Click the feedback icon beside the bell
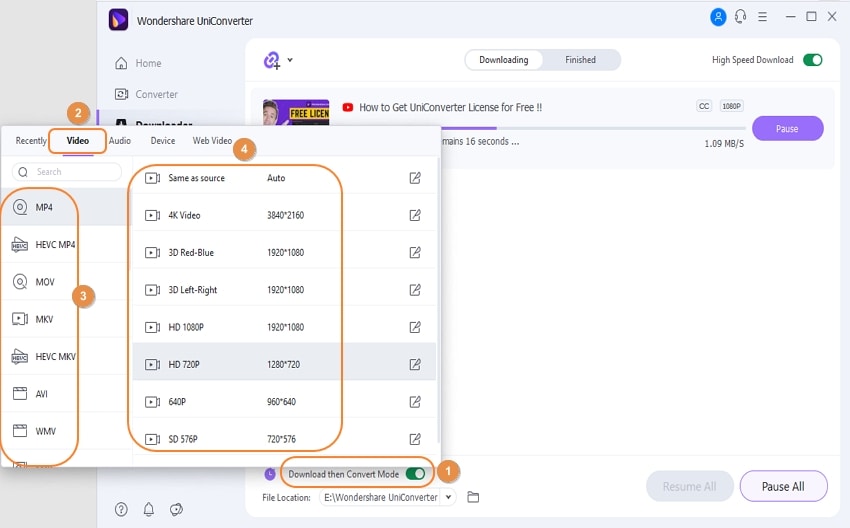The image size is (850, 528). (176, 509)
